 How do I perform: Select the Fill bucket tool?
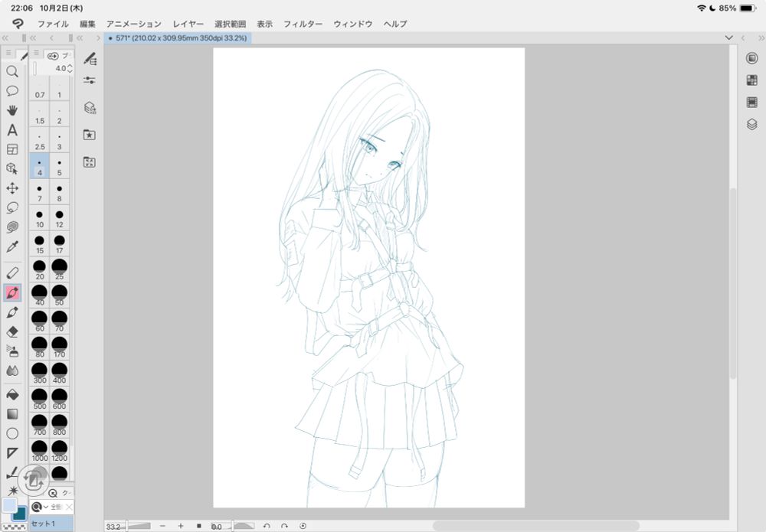[12, 394]
